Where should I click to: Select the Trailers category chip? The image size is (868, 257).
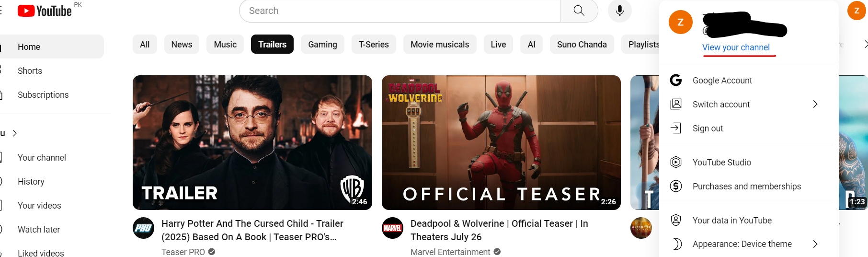pyautogui.click(x=272, y=44)
